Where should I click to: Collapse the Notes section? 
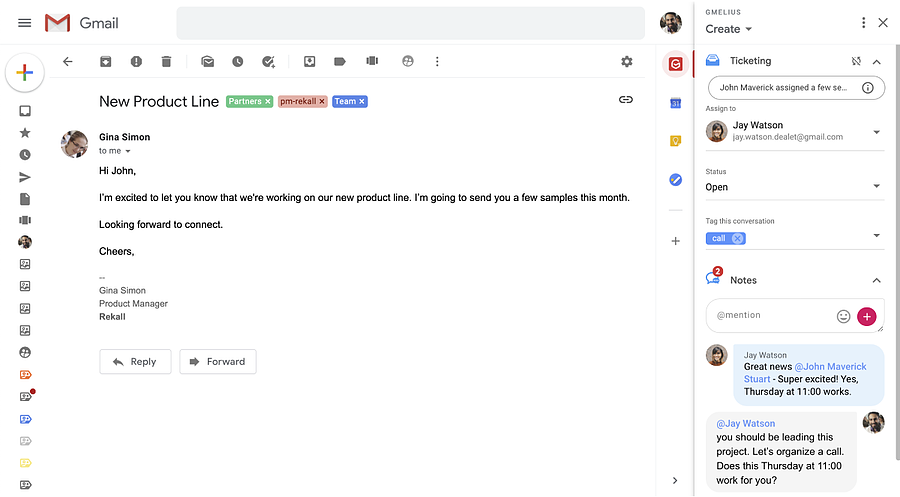click(876, 281)
